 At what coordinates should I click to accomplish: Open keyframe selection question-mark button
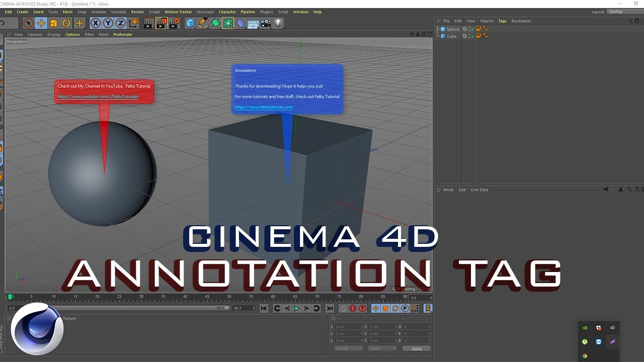[x=362, y=308]
